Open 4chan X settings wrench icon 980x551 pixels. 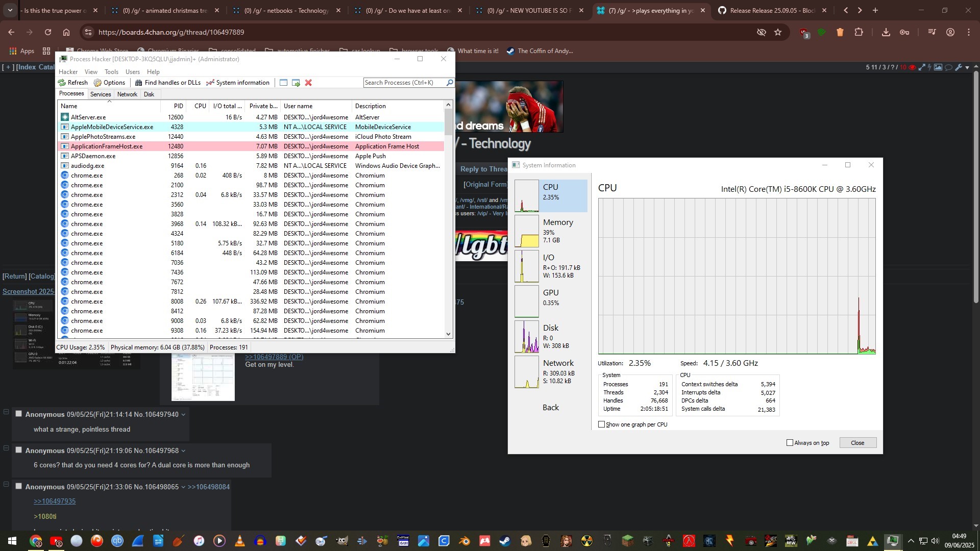pos(959,67)
